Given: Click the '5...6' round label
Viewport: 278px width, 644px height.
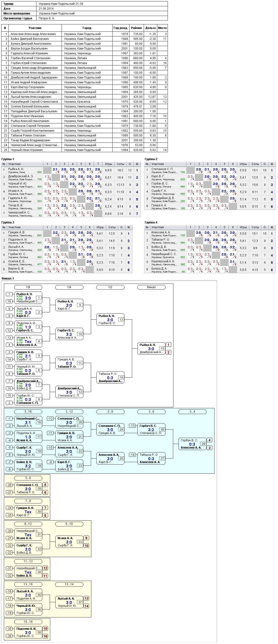Looking at the screenshot, I should tap(28, 478).
